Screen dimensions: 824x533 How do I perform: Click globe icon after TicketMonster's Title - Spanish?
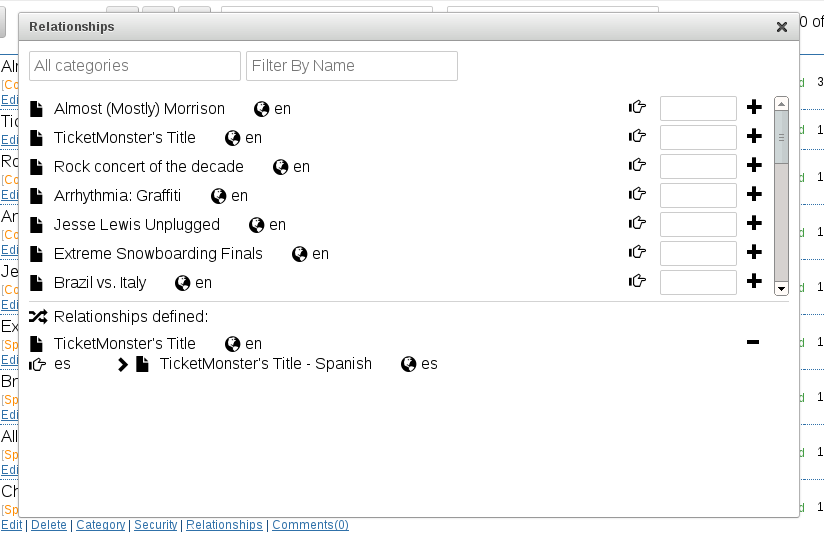click(x=408, y=364)
